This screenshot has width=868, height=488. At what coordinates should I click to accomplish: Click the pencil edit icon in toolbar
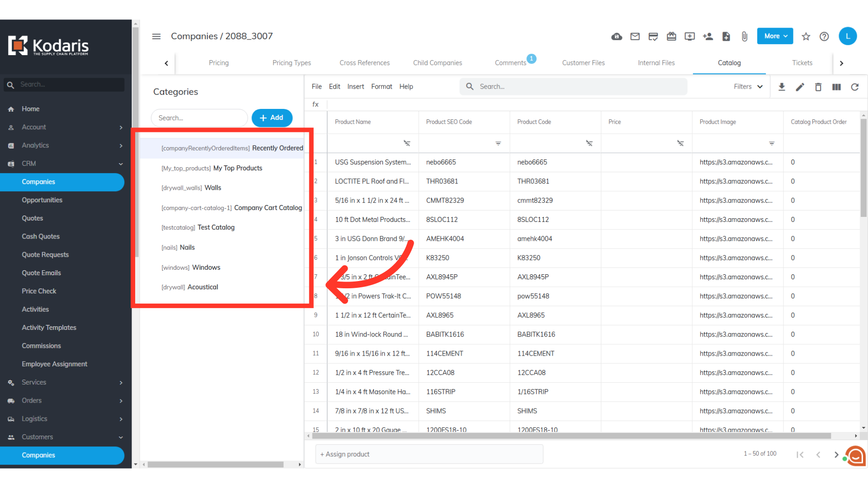tap(800, 87)
